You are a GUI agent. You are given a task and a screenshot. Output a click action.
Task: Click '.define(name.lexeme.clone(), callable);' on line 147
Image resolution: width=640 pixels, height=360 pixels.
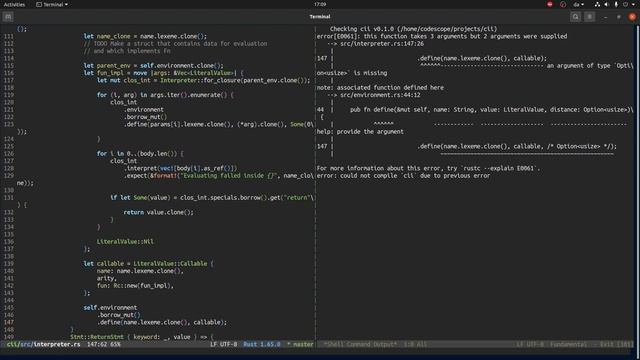[162, 322]
